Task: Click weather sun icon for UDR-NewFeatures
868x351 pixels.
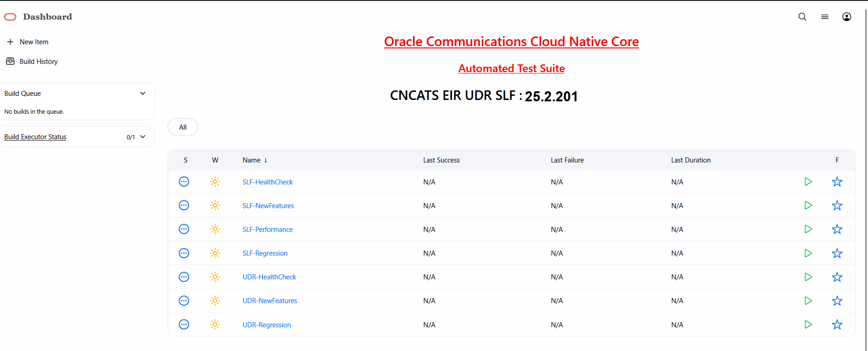Action: 215,301
